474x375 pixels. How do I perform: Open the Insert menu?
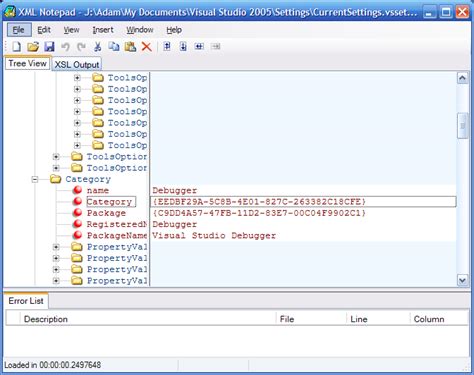click(x=103, y=30)
